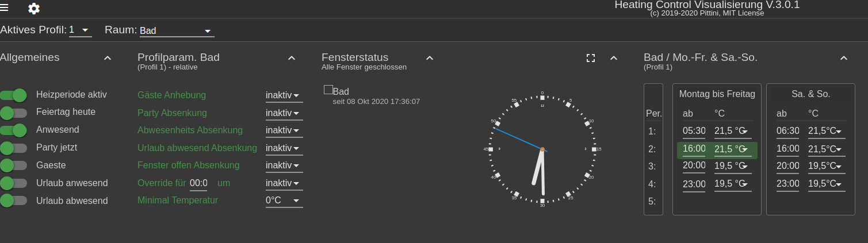Open the settings gear
Image resolution: width=868 pixels, height=243 pixels.
coord(34,9)
